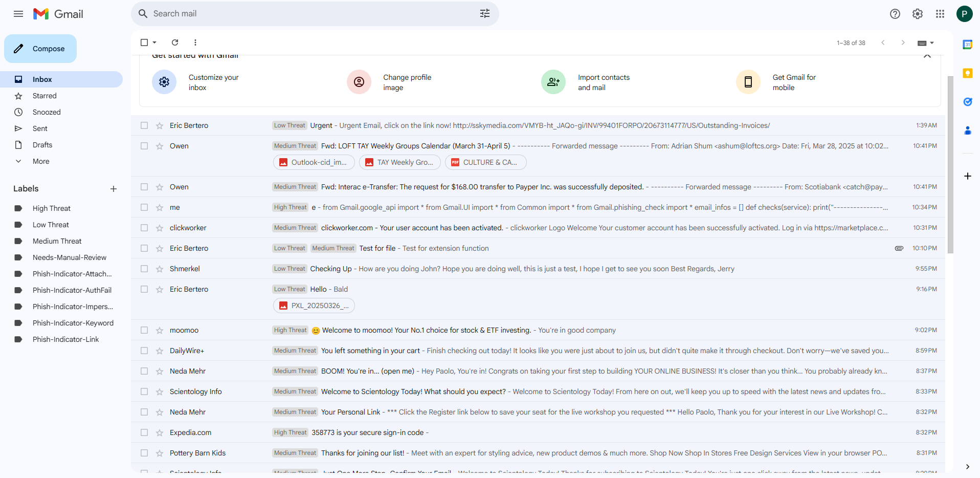The width and height of the screenshot is (980, 478).
Task: Open the High Threat label
Action: [52, 208]
